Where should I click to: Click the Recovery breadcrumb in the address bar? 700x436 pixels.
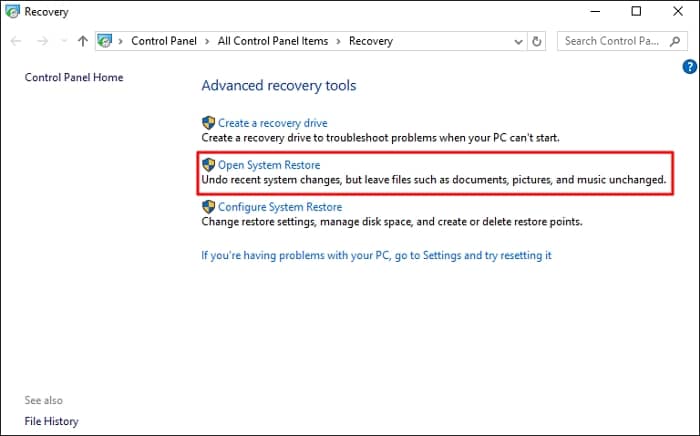click(371, 41)
